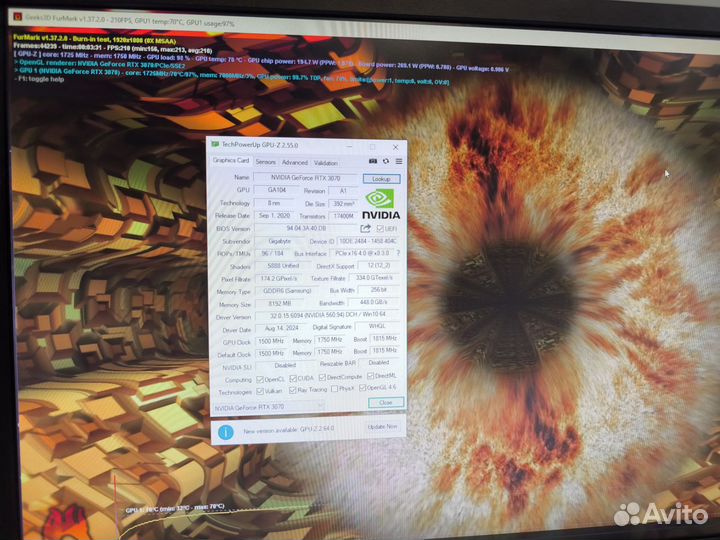Screen dimensions: 720x540
Task: Toggle the DirectML checkbox
Action: (370, 376)
